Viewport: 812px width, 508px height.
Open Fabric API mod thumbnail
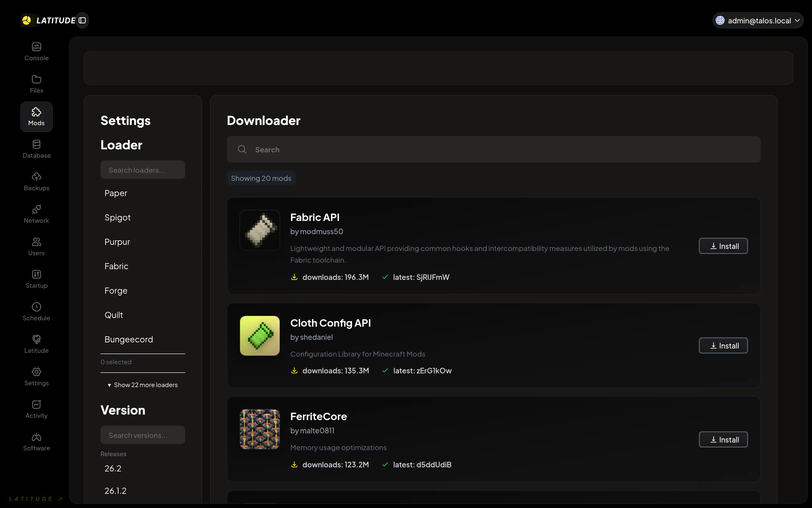tap(260, 230)
